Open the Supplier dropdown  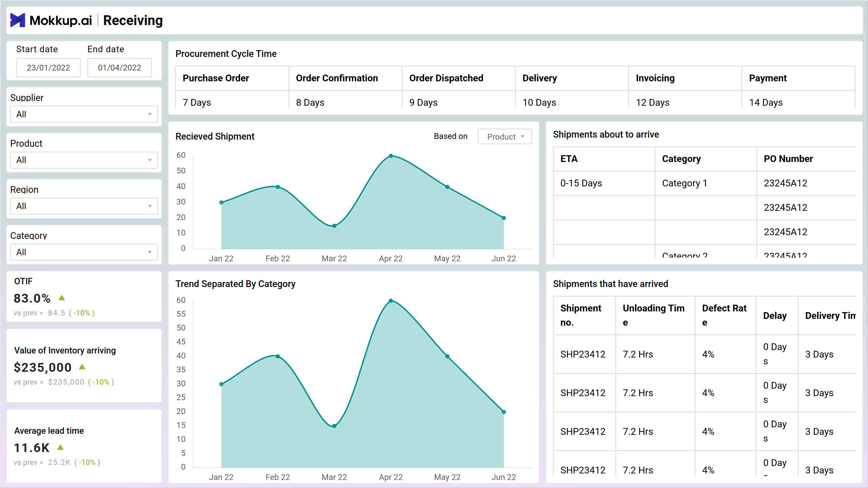(84, 114)
